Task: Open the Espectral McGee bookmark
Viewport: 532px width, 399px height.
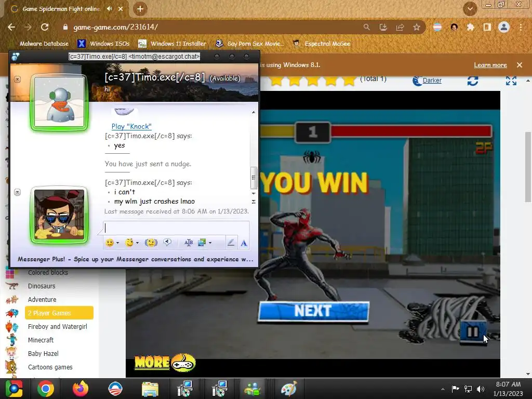Action: click(322, 44)
